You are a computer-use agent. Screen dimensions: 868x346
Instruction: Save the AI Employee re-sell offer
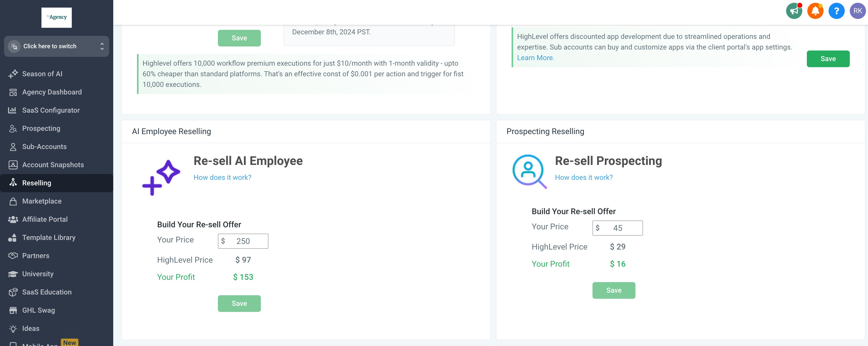coord(239,304)
